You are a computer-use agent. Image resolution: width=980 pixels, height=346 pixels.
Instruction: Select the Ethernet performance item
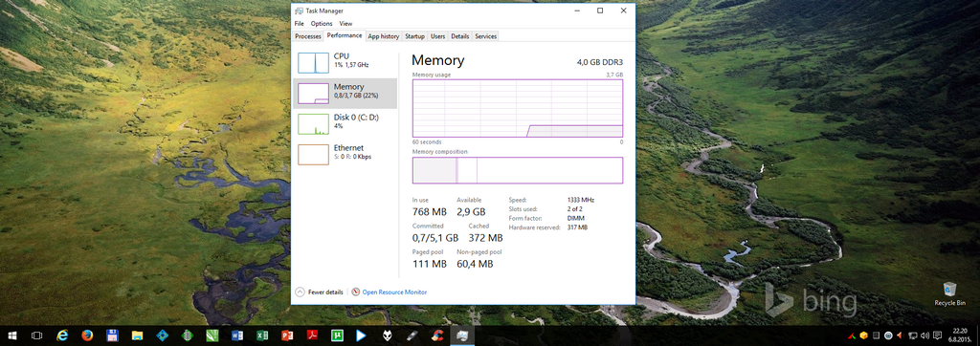point(345,154)
